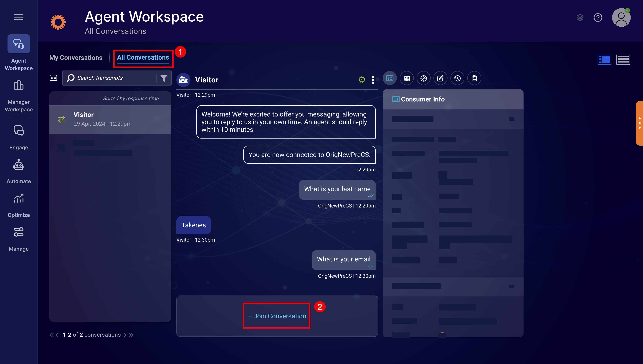This screenshot has height=364, width=643.
Task: Click the Consumer Info panel header
Action: [453, 99]
